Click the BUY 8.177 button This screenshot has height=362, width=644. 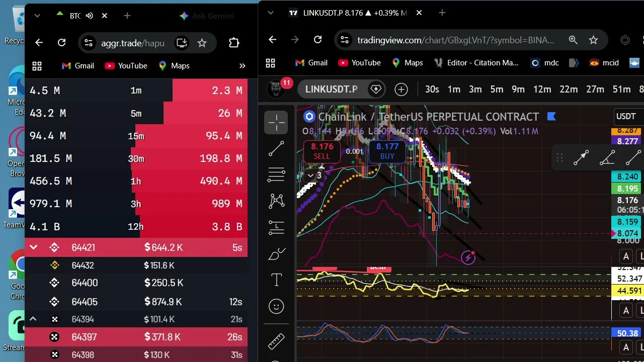[387, 151]
